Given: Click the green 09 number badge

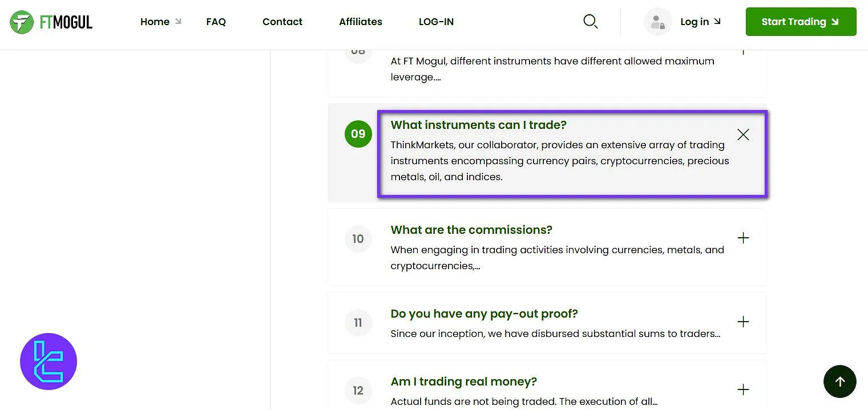Looking at the screenshot, I should pyautogui.click(x=358, y=134).
